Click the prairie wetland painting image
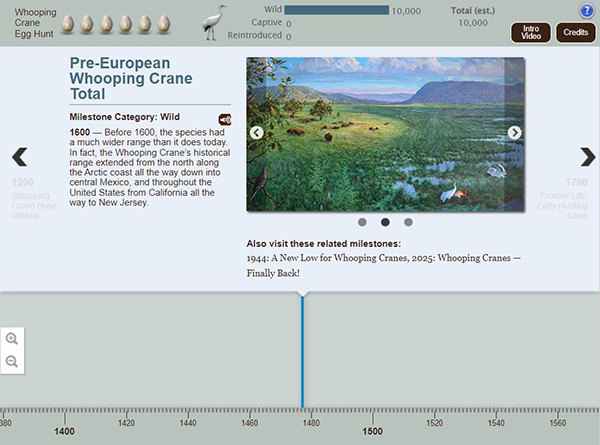 (x=385, y=134)
